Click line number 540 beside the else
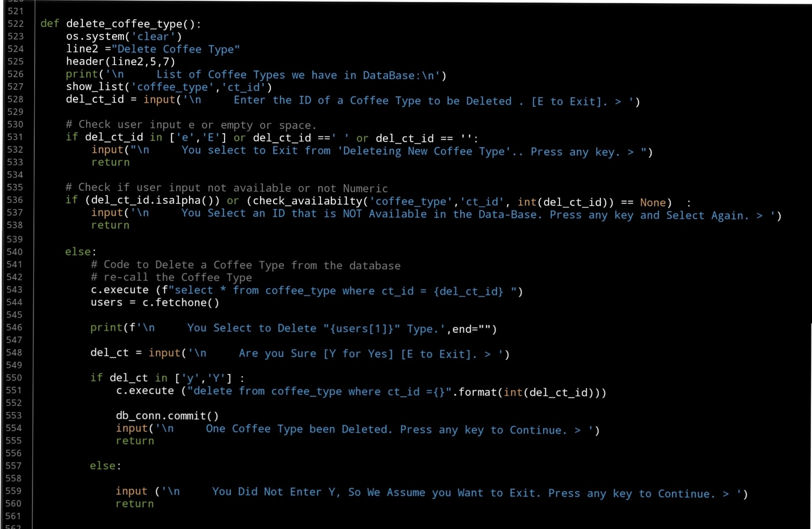 (x=15, y=252)
